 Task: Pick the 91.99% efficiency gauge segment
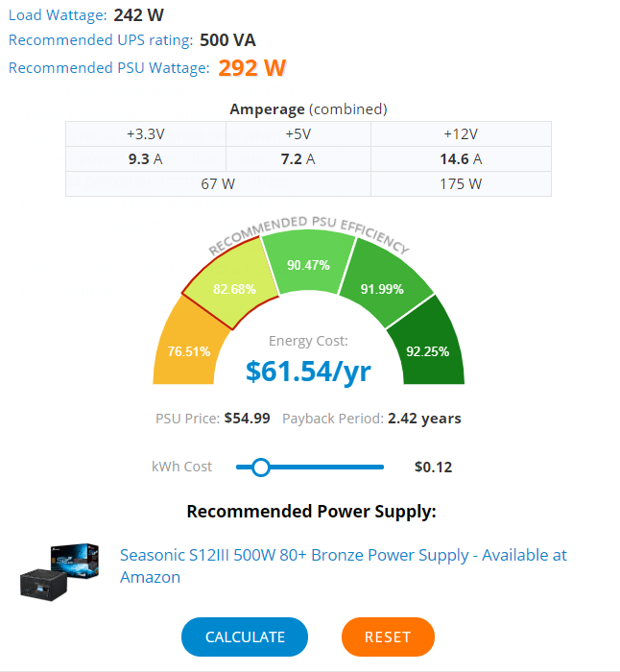[x=382, y=287]
